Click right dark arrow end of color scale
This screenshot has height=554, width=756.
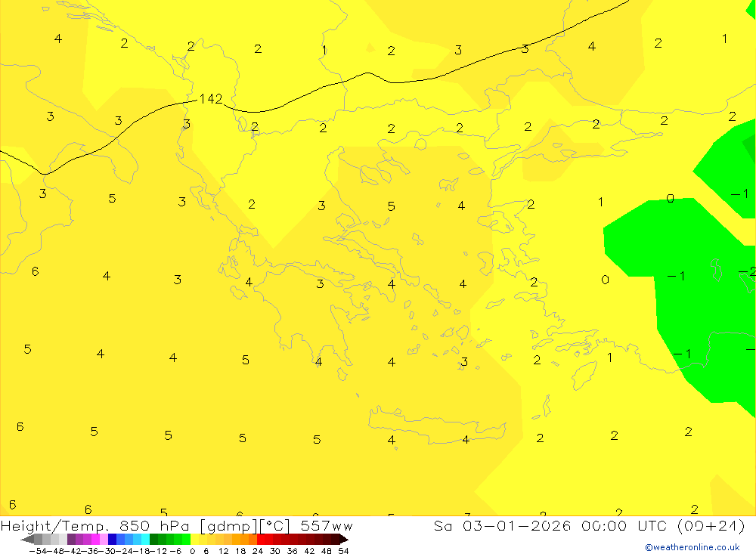click(344, 540)
